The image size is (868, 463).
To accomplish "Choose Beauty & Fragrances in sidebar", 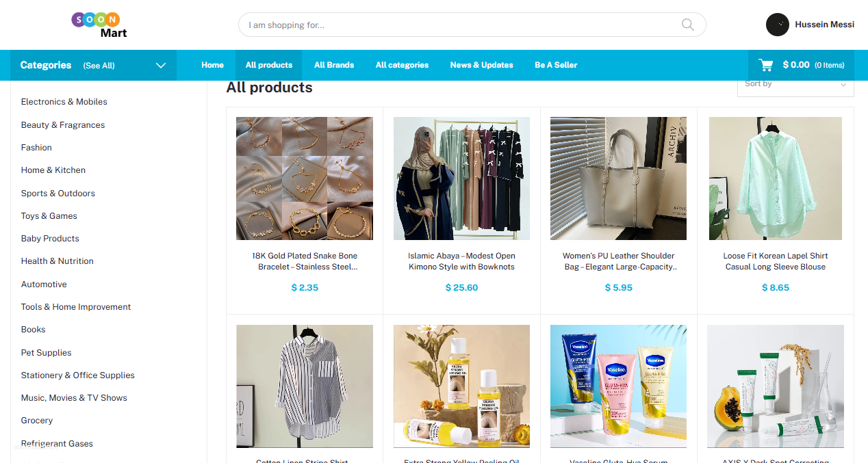I will coord(63,125).
